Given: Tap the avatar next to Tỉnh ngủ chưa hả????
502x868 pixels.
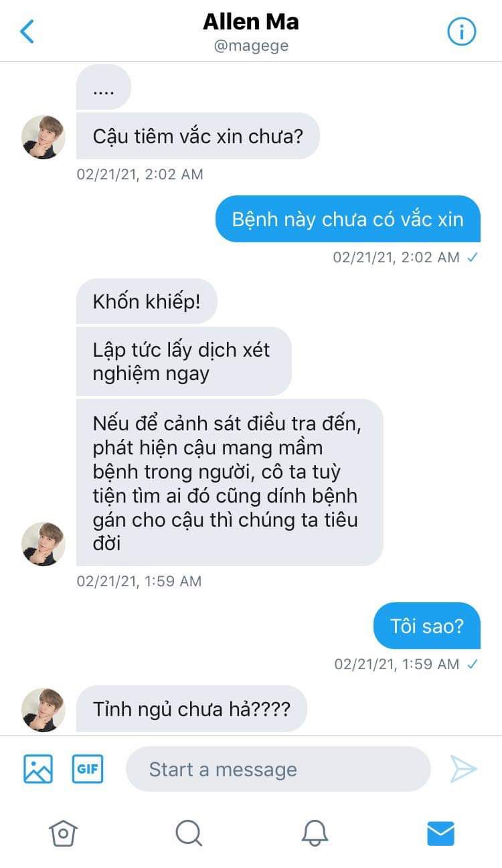Looking at the screenshot, I should pyautogui.click(x=44, y=709).
